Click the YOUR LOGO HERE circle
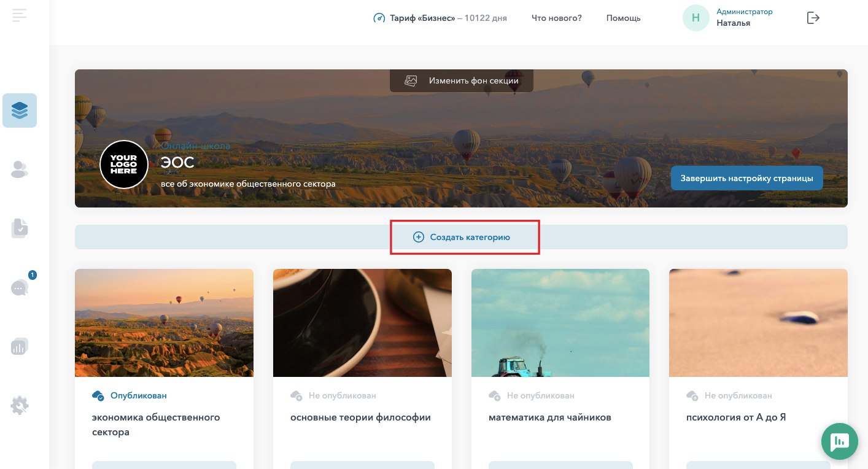 pos(124,165)
